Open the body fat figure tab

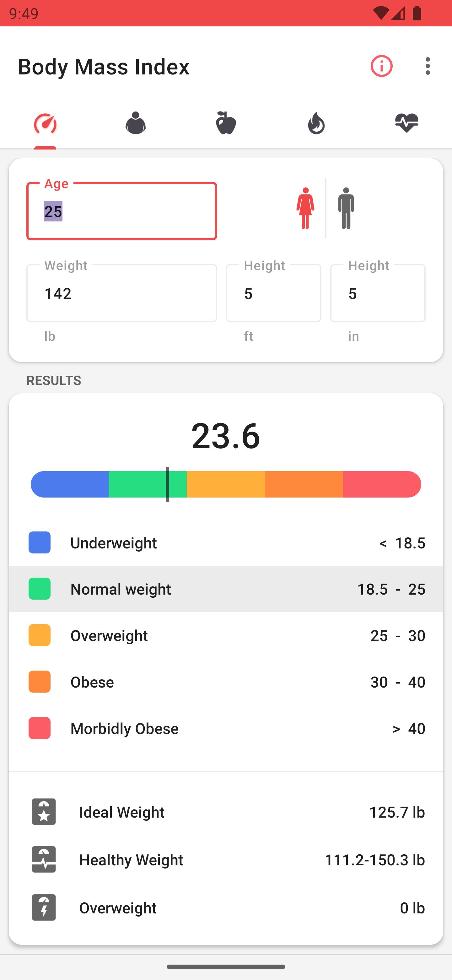tap(136, 123)
